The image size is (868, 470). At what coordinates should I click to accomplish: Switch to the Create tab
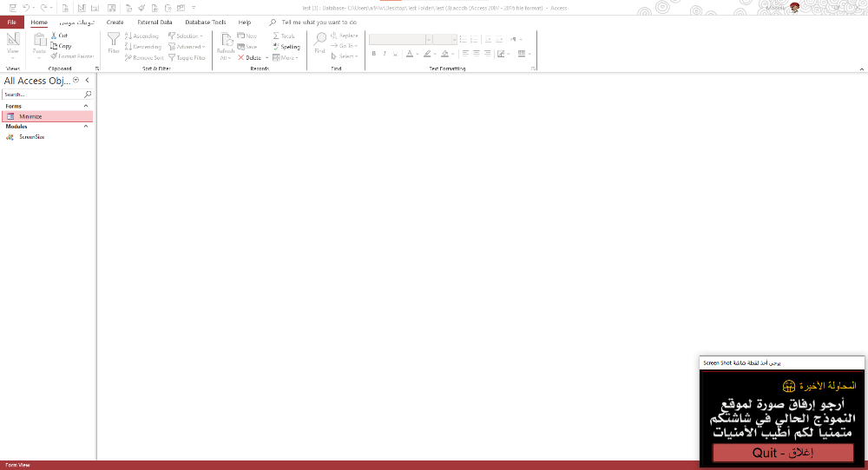point(115,23)
